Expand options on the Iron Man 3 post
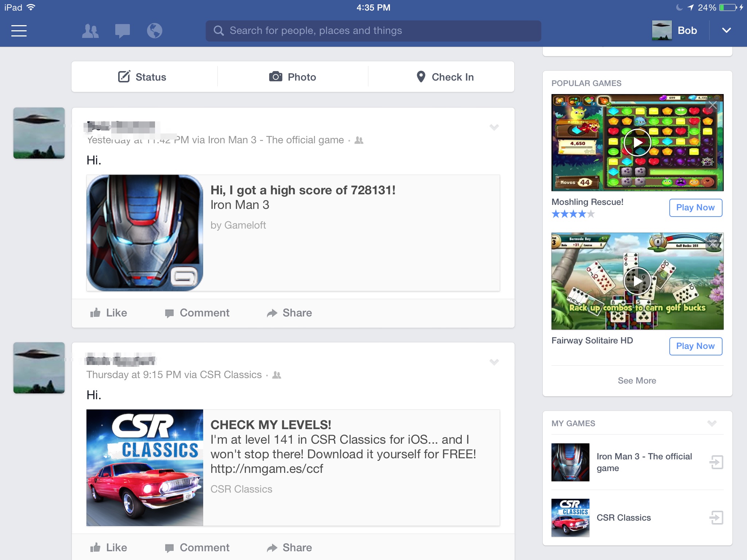The height and width of the screenshot is (560, 747). tap(494, 127)
